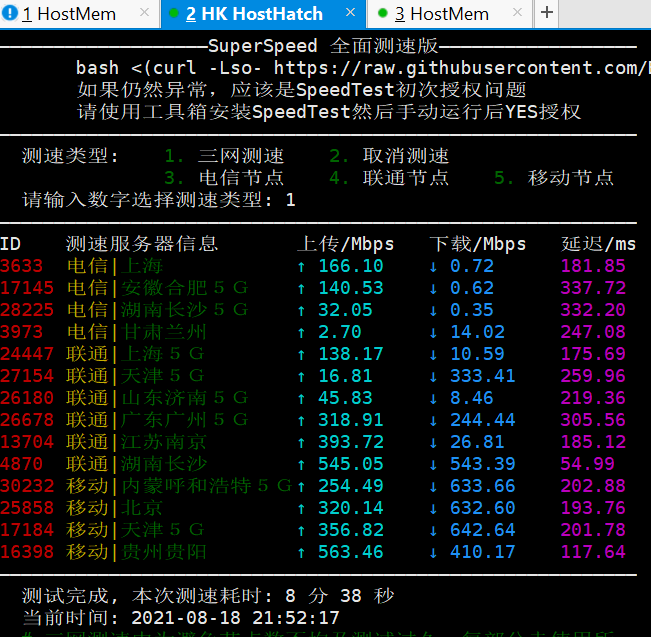Click 甘肃兰州 server name

click(x=164, y=332)
